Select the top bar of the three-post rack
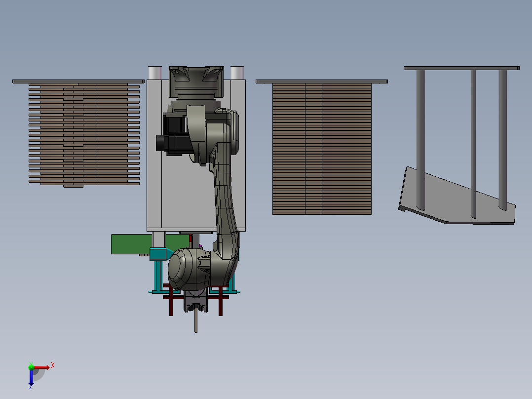 coord(461,68)
